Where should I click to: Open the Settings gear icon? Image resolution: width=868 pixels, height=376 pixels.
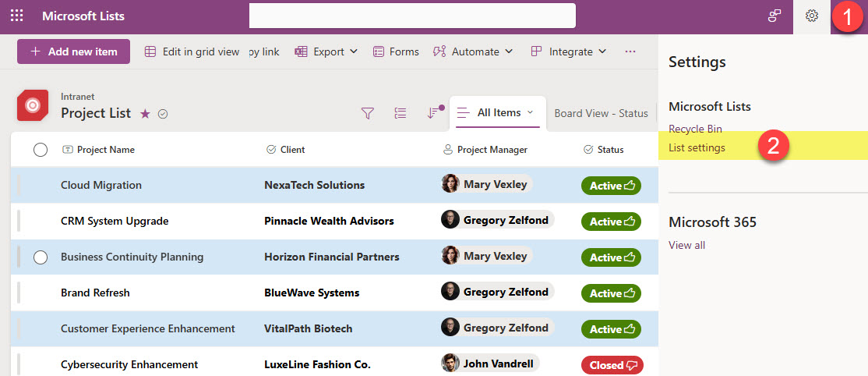(812, 16)
